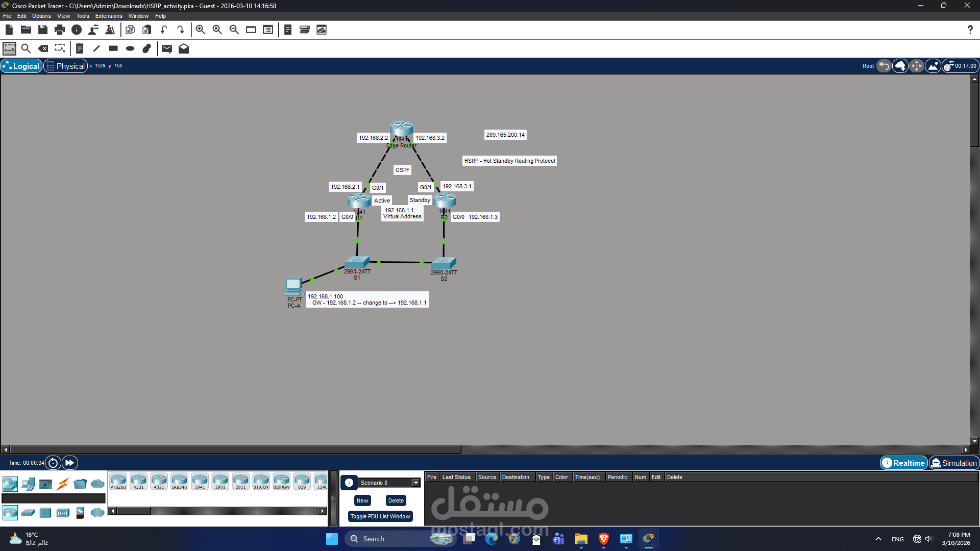Click the device list scrollbar thumb

click(134, 511)
